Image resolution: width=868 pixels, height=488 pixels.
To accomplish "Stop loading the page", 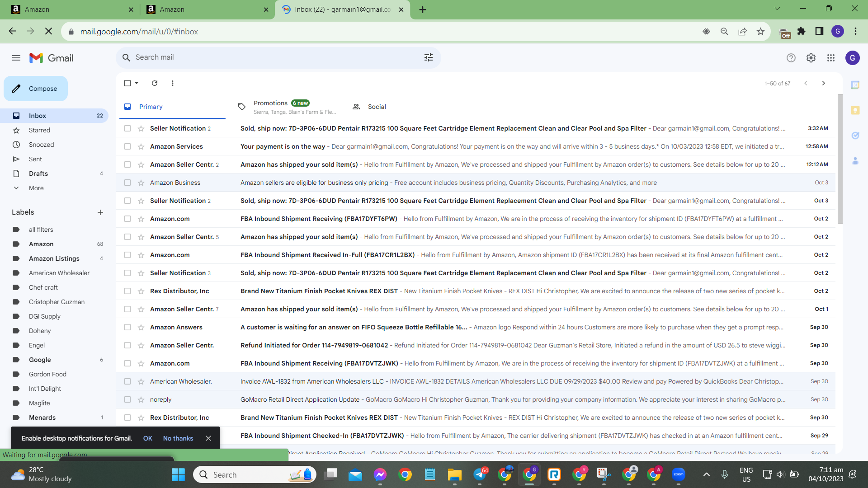I will point(49,32).
